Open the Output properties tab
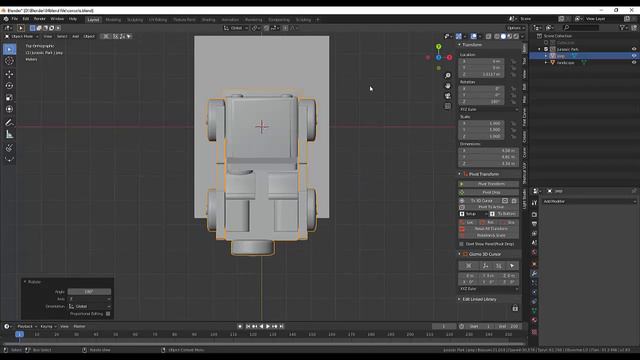This screenshot has height=360, width=640. pos(534,224)
